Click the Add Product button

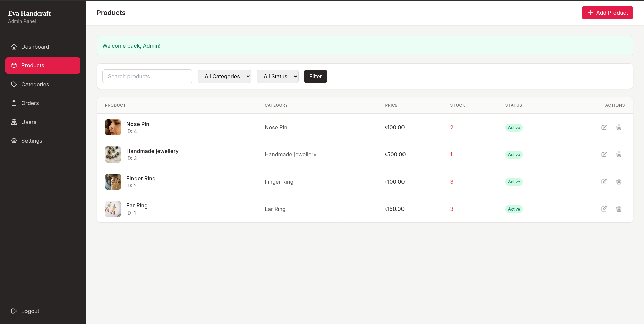(607, 13)
